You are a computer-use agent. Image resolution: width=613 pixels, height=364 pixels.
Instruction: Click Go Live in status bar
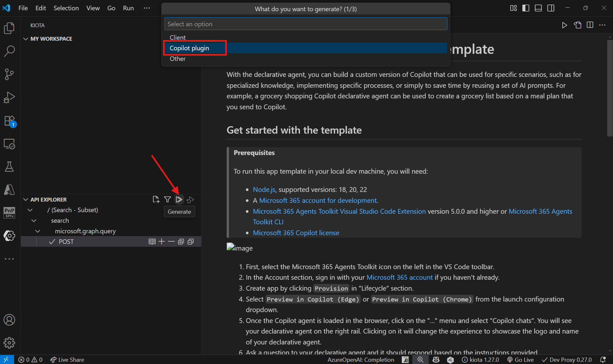click(x=520, y=360)
